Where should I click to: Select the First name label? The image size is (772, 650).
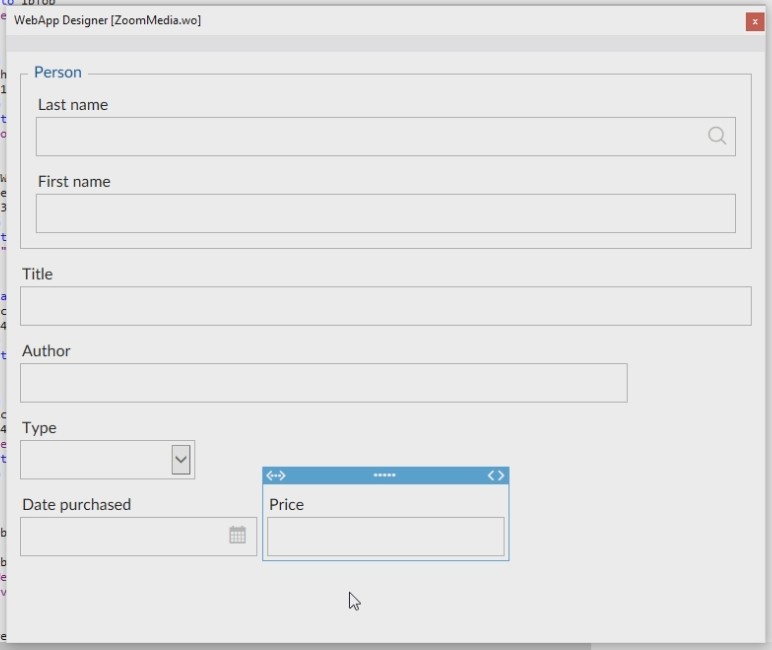pyautogui.click(x=74, y=182)
